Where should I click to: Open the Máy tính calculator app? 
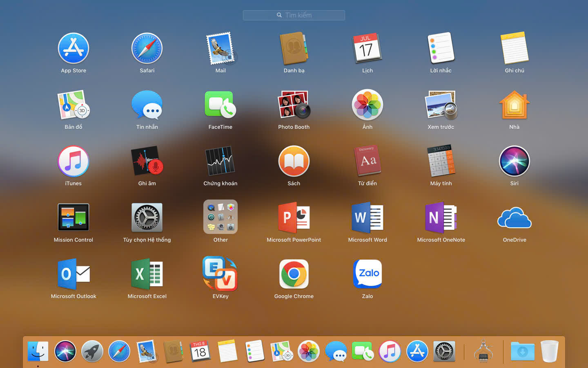(x=441, y=161)
